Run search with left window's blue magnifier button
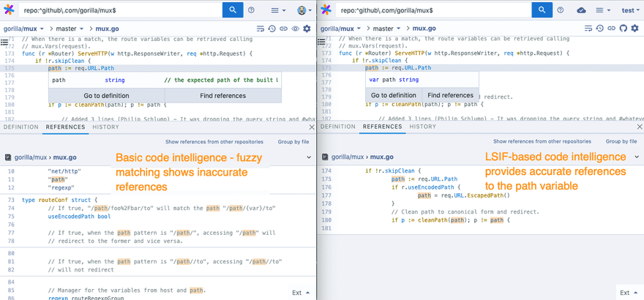 tap(233, 10)
